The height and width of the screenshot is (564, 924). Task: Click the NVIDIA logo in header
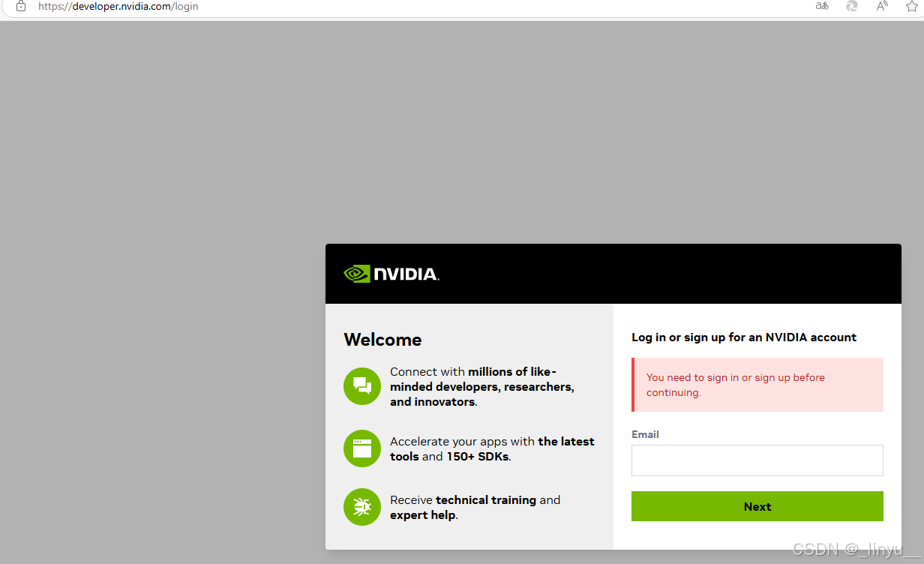tap(391, 274)
